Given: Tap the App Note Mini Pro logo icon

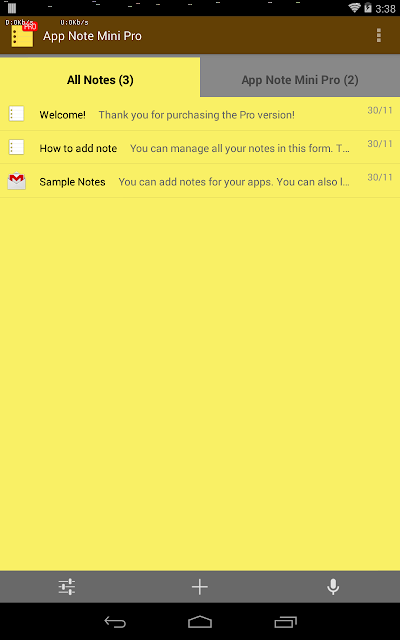Looking at the screenshot, I should (x=22, y=36).
